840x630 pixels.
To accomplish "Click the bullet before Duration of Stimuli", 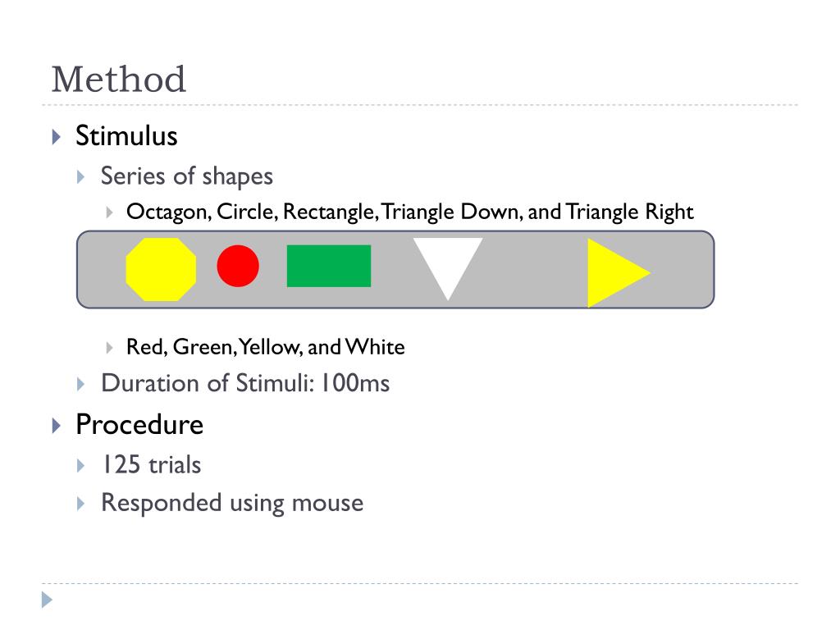I will click(81, 384).
